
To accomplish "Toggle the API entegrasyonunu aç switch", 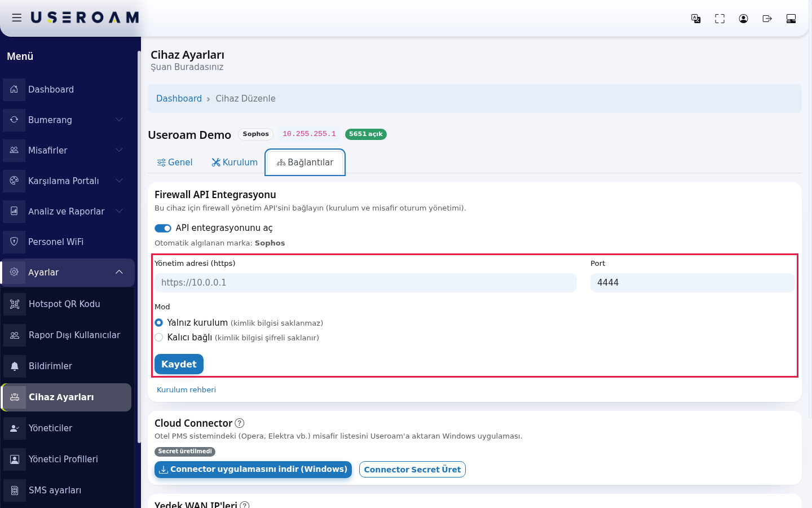I will click(x=163, y=228).
